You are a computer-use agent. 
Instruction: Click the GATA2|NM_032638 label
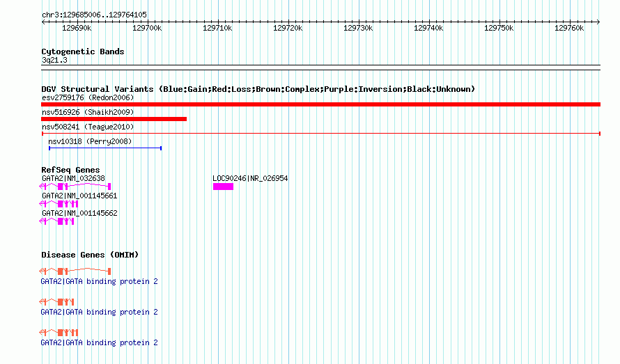tap(73, 179)
